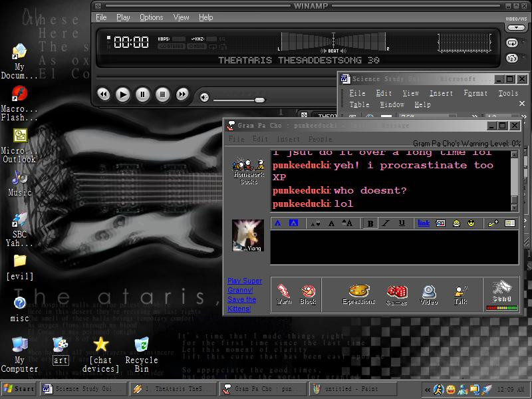
Task: Click the insert picture icon in chat
Action: coord(440,223)
